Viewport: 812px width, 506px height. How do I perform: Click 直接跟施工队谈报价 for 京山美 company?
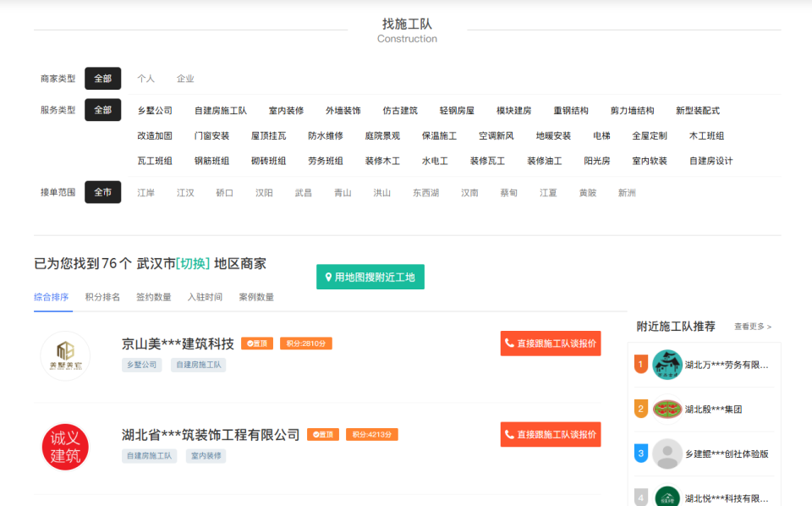tap(551, 344)
